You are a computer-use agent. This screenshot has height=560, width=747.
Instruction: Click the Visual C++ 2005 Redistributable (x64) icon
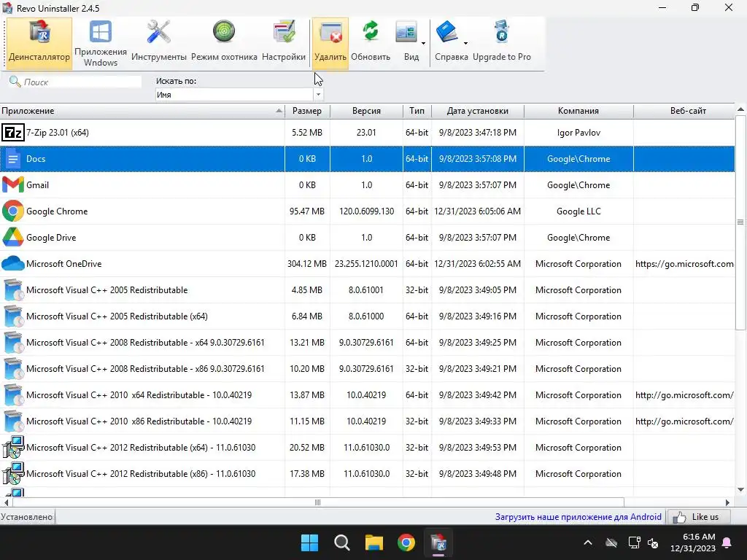pyautogui.click(x=13, y=316)
